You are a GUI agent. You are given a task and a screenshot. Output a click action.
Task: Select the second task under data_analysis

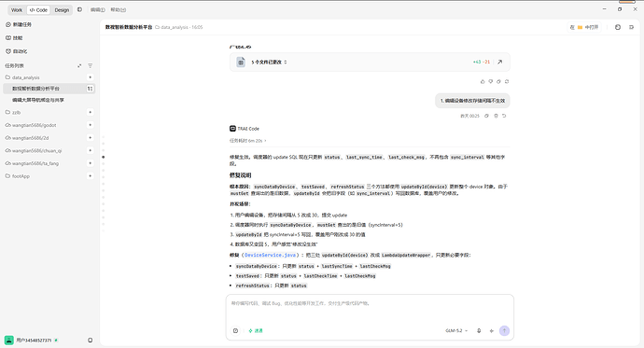(x=37, y=100)
